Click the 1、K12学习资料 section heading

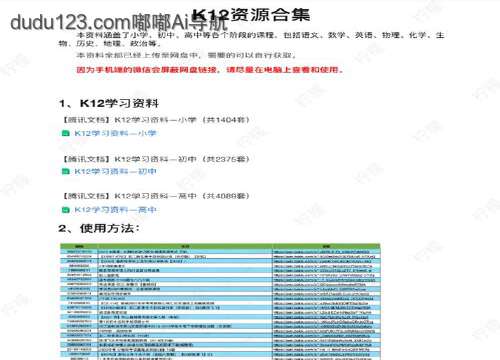109,103
